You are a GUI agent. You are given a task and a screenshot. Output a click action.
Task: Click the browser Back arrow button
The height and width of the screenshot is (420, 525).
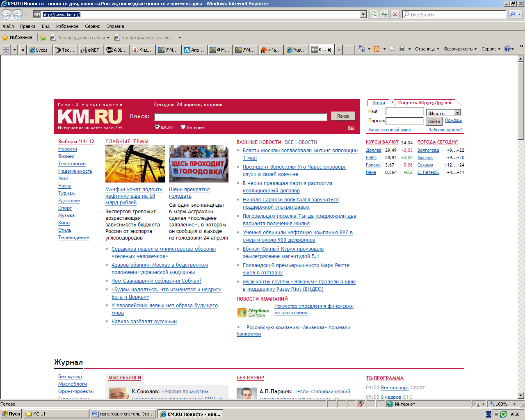click(6, 14)
